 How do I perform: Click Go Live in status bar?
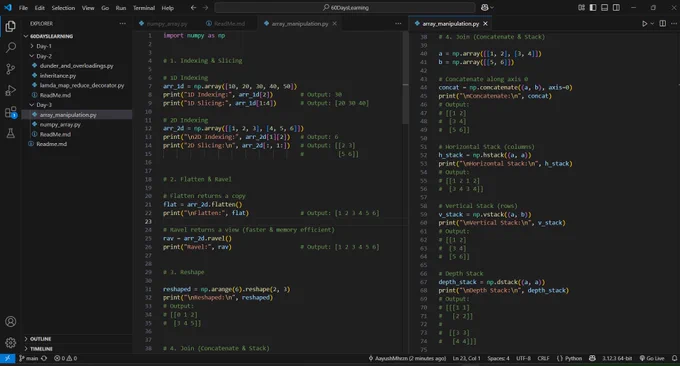coord(652,358)
